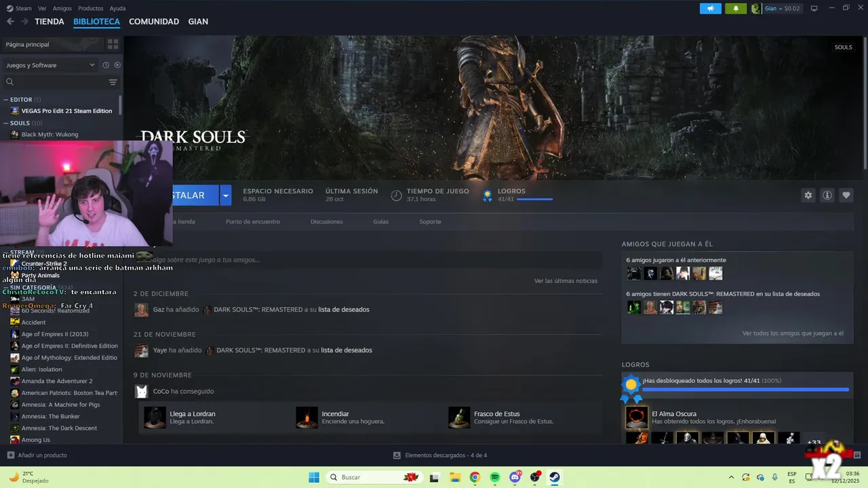Show game information icon
This screenshot has height=488, width=868.
tap(827, 195)
